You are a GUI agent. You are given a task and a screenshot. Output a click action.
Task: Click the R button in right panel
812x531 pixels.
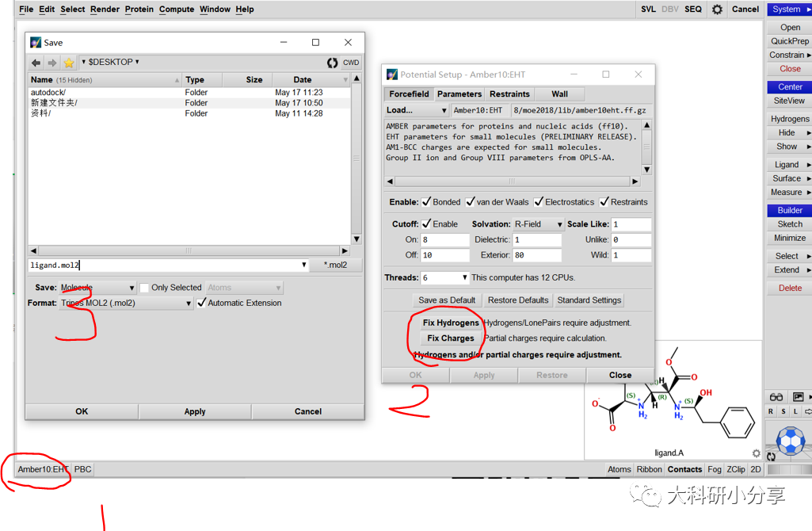click(x=771, y=411)
